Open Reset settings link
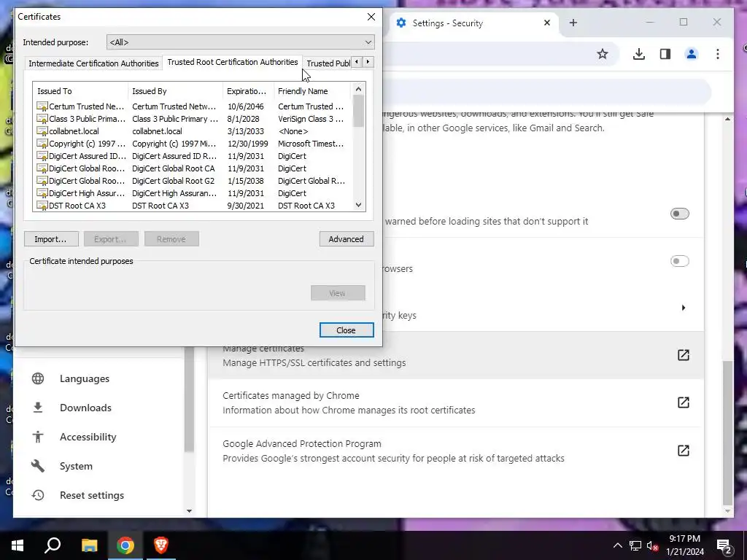Image resolution: width=747 pixels, height=560 pixels. [x=91, y=495]
